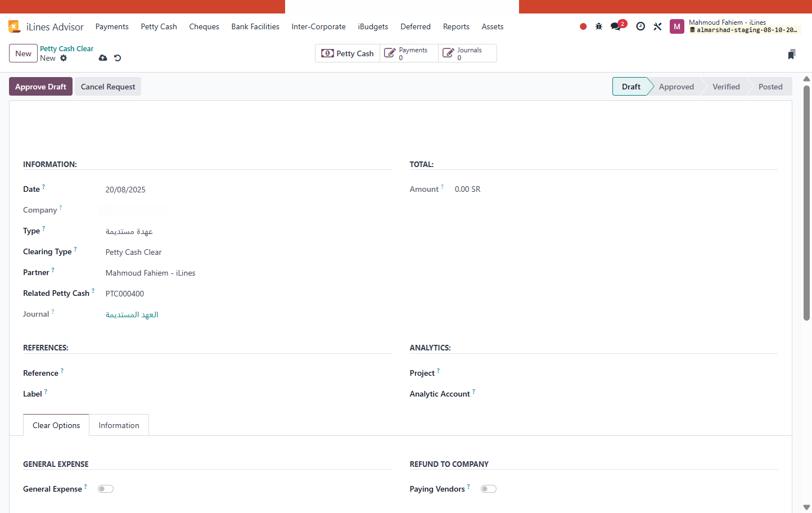
Task: Click the purple M user avatar
Action: (677, 26)
